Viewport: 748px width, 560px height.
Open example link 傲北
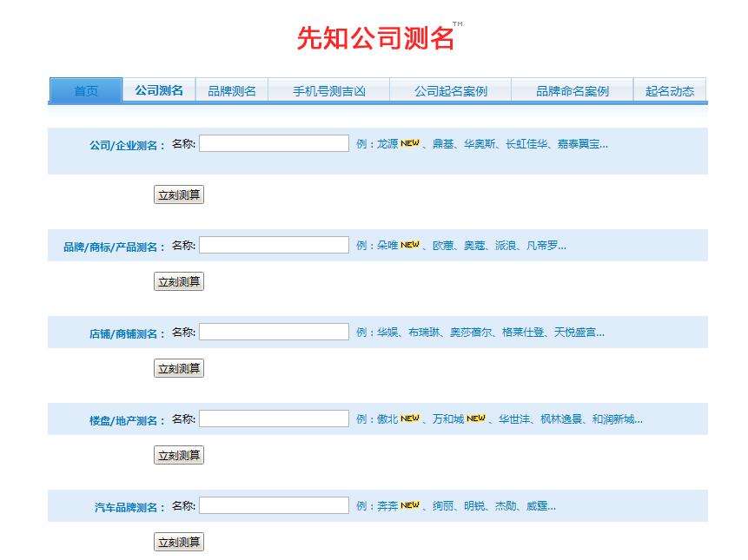point(387,419)
